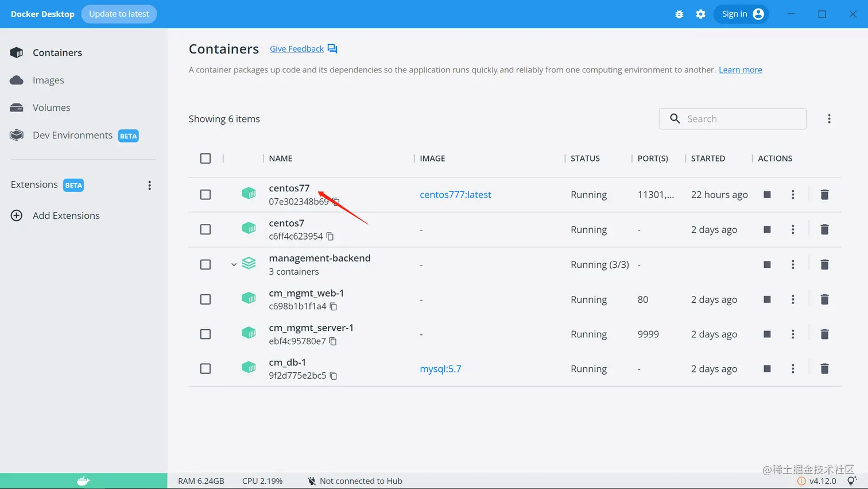Copy container ID ebf4c95780e7

pyautogui.click(x=333, y=341)
